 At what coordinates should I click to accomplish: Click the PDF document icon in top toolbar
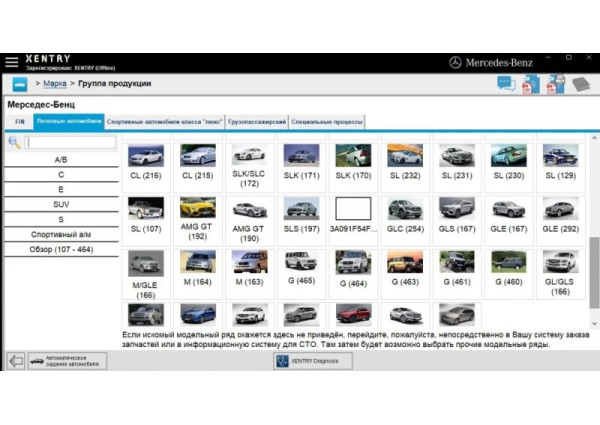[531, 84]
